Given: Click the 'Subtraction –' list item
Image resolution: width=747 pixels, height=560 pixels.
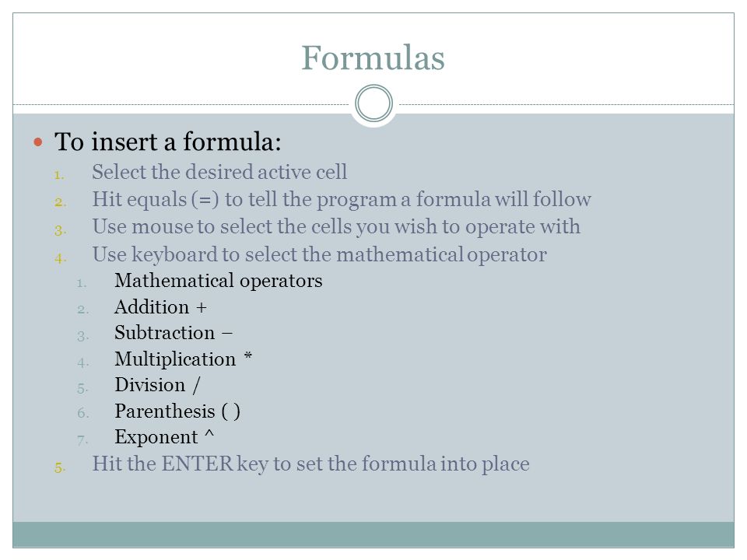Looking at the screenshot, I should [x=174, y=333].
